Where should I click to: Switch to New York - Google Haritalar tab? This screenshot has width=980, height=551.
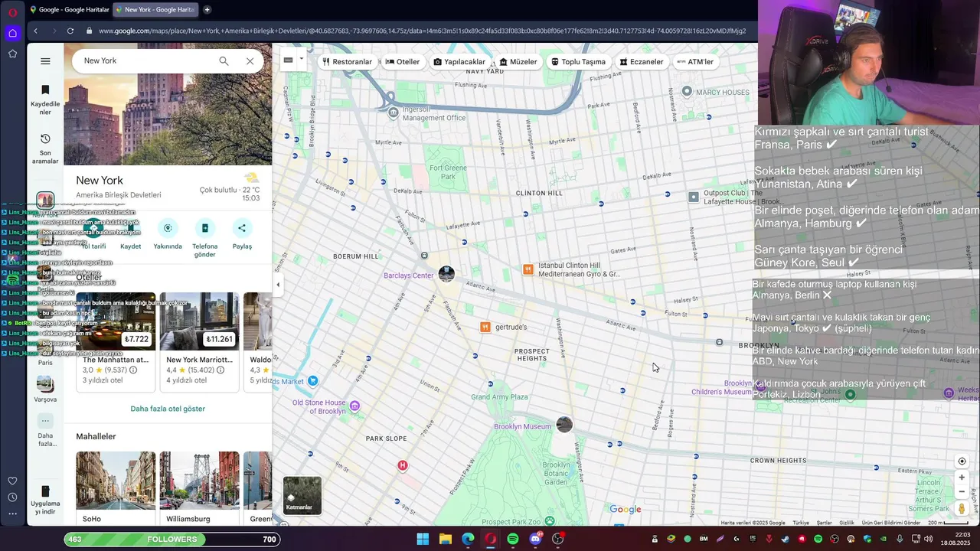155,10
